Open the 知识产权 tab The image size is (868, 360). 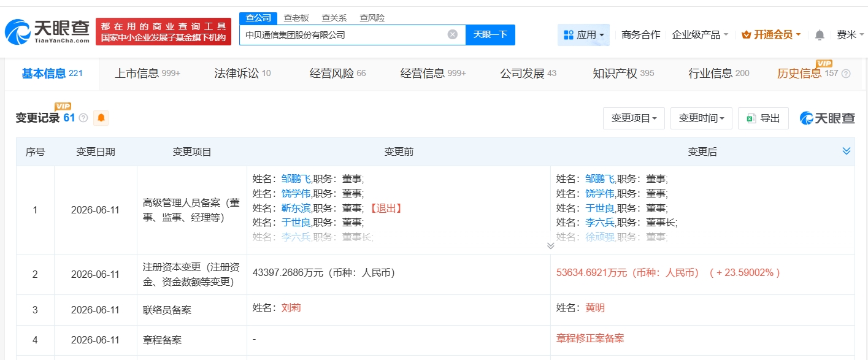point(623,74)
